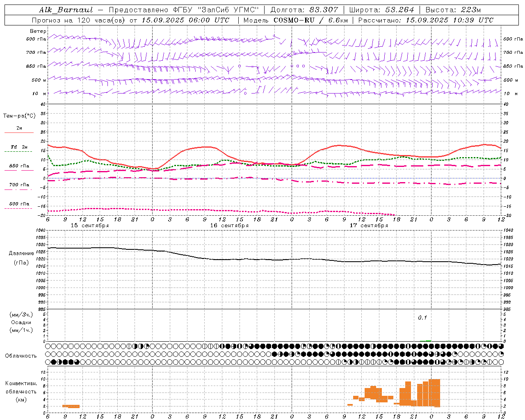Click the station name Alk_Barnaul in header
The image size is (525, 420).
(66, 10)
